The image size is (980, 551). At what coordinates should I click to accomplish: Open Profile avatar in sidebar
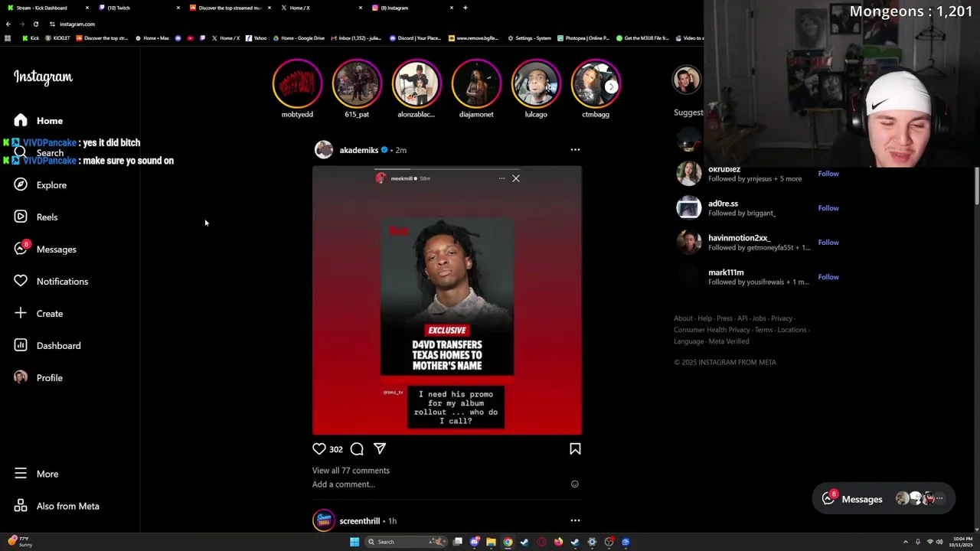click(21, 377)
